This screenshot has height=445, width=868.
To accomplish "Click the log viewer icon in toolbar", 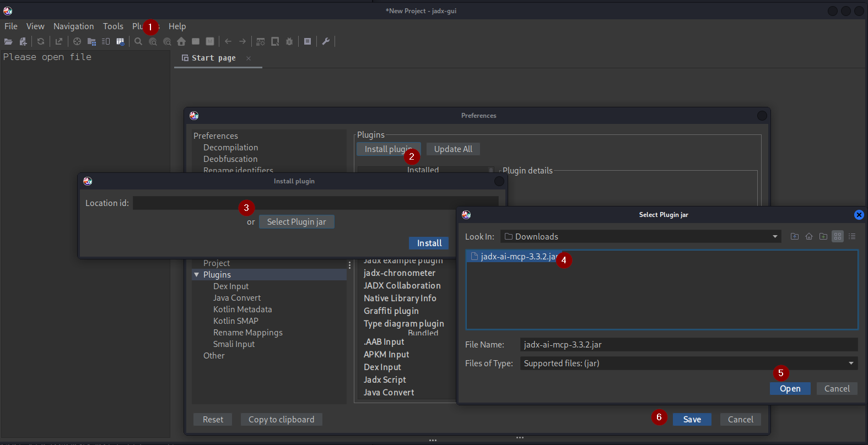I will click(308, 41).
